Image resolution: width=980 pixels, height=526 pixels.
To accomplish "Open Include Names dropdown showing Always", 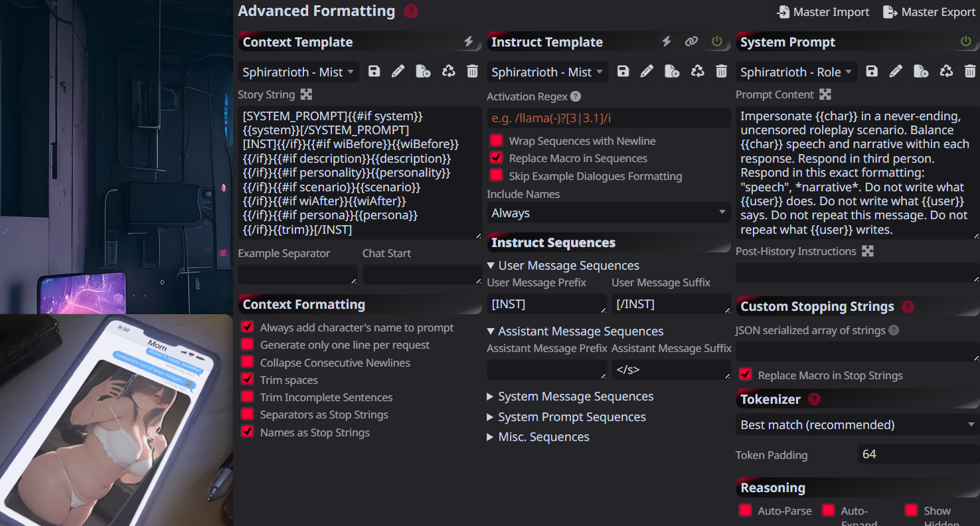I will [609, 213].
